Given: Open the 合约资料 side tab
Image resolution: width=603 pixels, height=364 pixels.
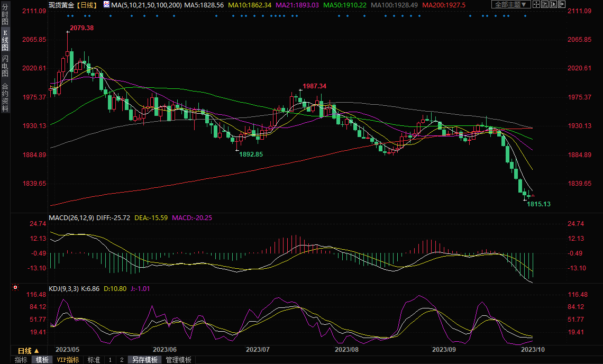Looking at the screenshot, I should [x=5, y=97].
